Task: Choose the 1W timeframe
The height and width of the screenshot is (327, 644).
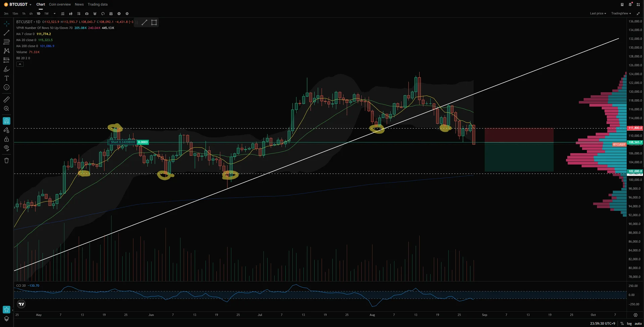Action: click(46, 14)
